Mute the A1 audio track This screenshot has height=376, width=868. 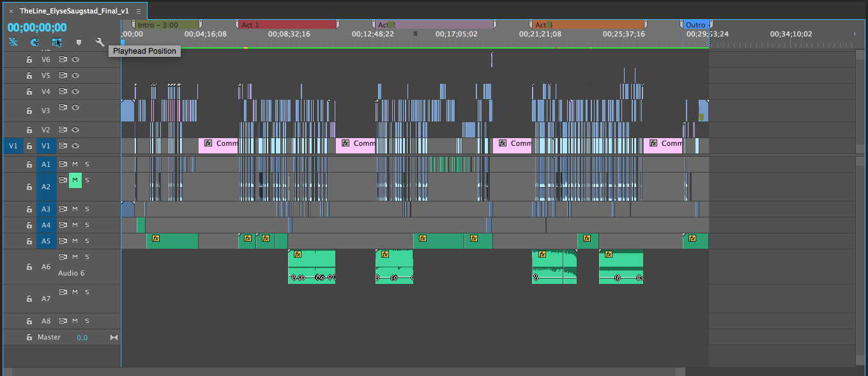click(75, 164)
